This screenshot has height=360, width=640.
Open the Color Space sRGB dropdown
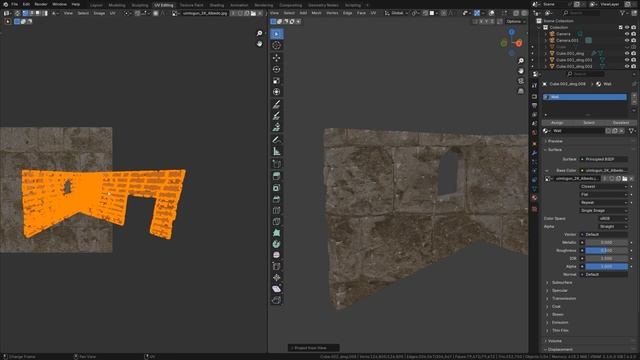pyautogui.click(x=613, y=219)
